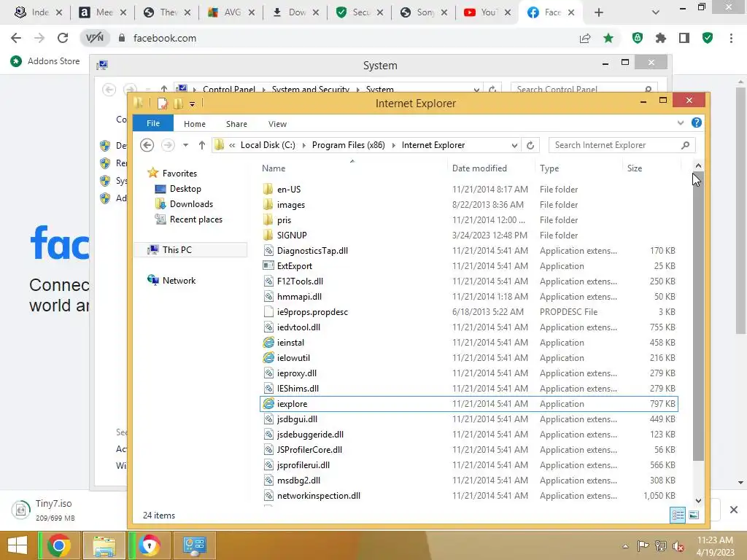Open Recent places in navigation pane
Image resolution: width=747 pixels, height=560 pixels.
[196, 219]
